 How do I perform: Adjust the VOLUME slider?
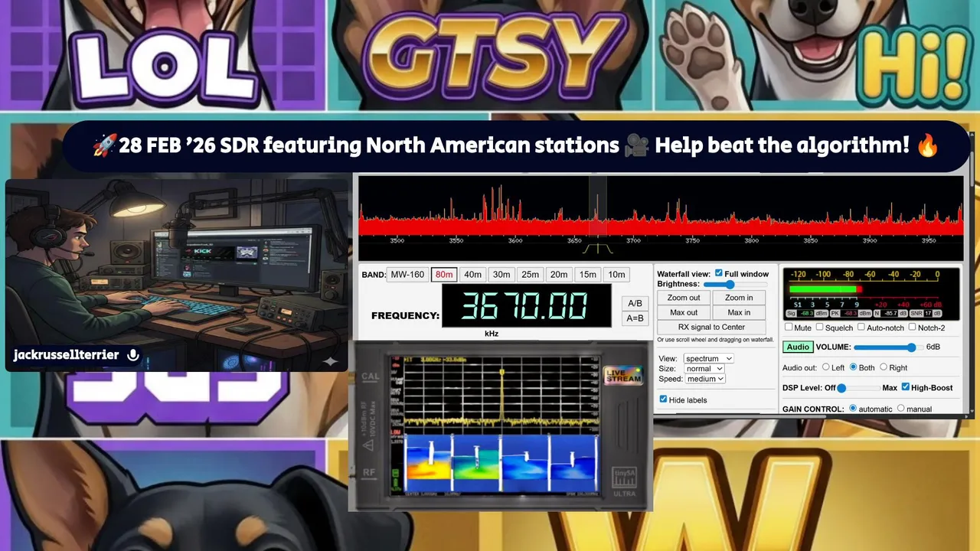[x=888, y=347]
